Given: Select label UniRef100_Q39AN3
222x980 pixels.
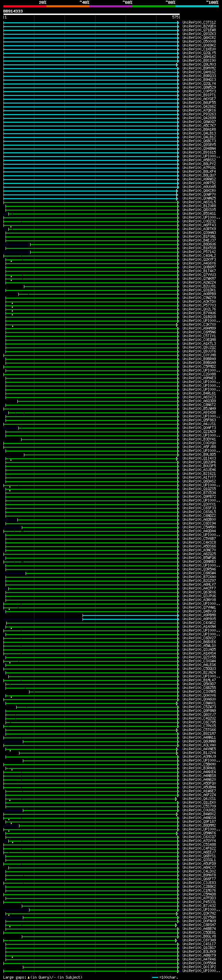Looking at the screenshot, I should (199, 233).
